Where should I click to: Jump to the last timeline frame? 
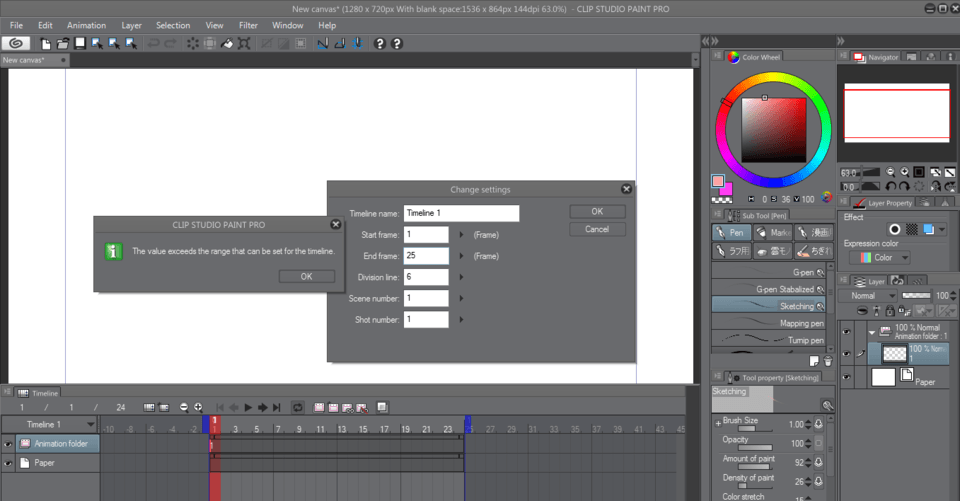(276, 408)
